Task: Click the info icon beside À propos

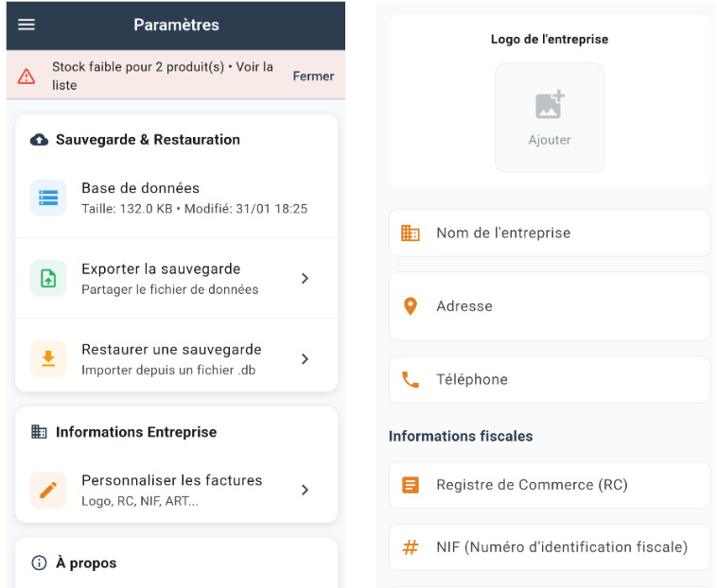Action: pos(39,563)
